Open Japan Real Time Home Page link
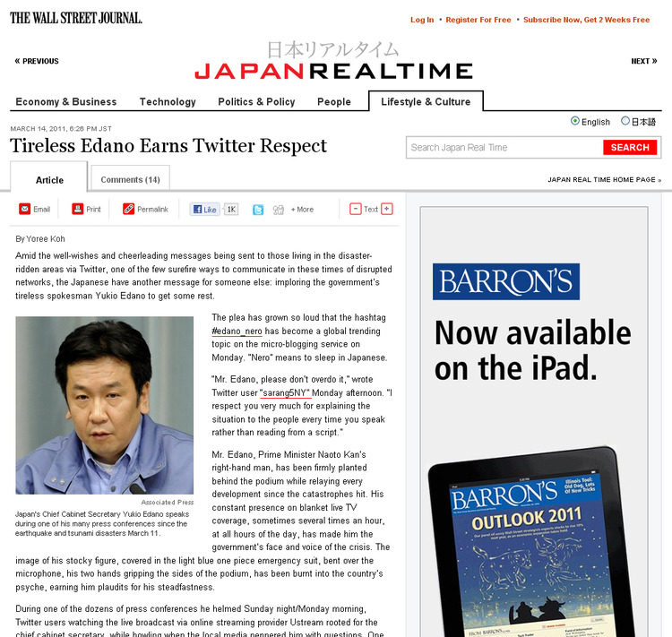The image size is (672, 637). 604,179
